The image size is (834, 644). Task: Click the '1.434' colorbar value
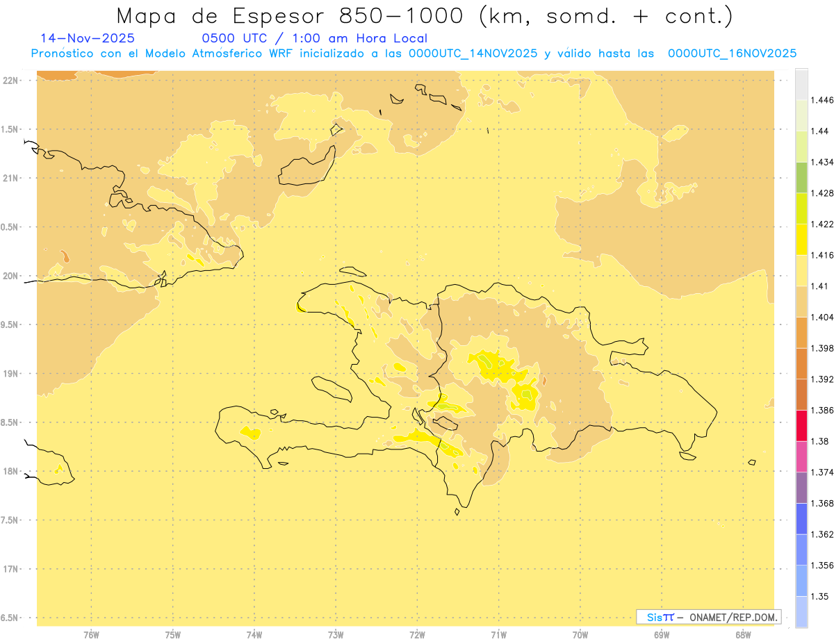click(823, 162)
